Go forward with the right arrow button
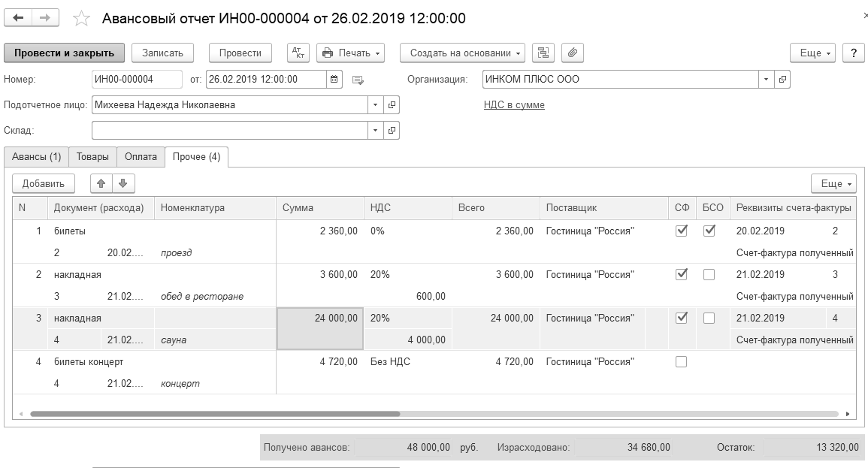The image size is (868, 468). click(45, 18)
